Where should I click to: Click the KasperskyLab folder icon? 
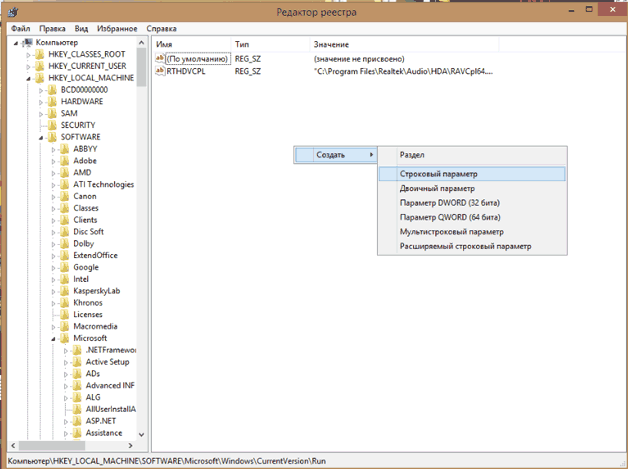point(64,291)
